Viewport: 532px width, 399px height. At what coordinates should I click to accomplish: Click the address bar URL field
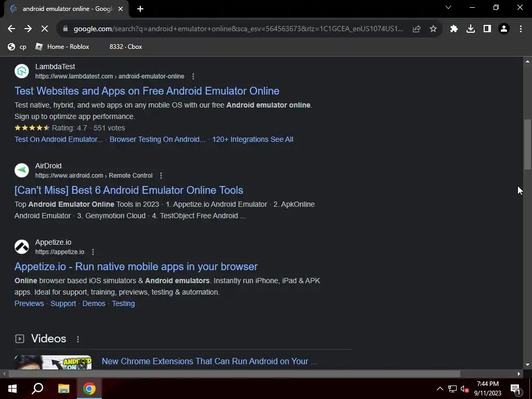click(x=237, y=29)
